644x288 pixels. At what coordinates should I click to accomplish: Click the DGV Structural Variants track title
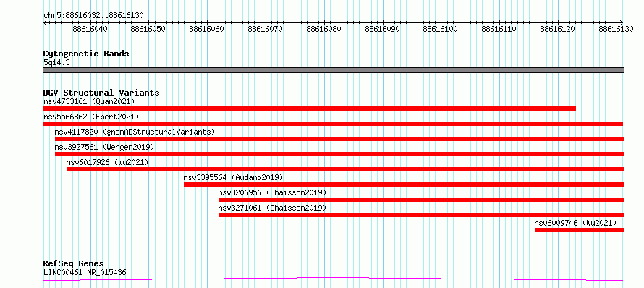pos(101,93)
